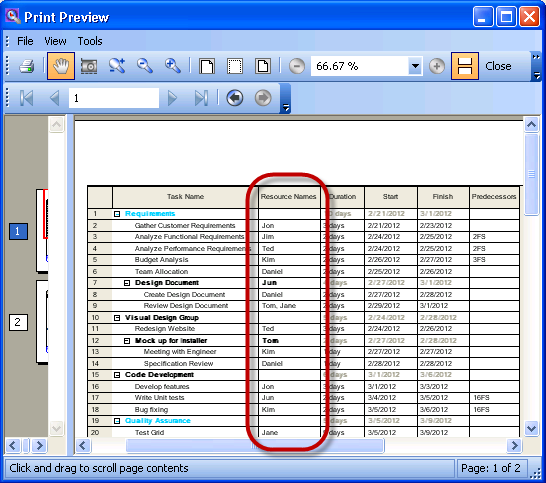Click preview horizontal scroll right arrow
546x483 pixels.
[x=514, y=445]
